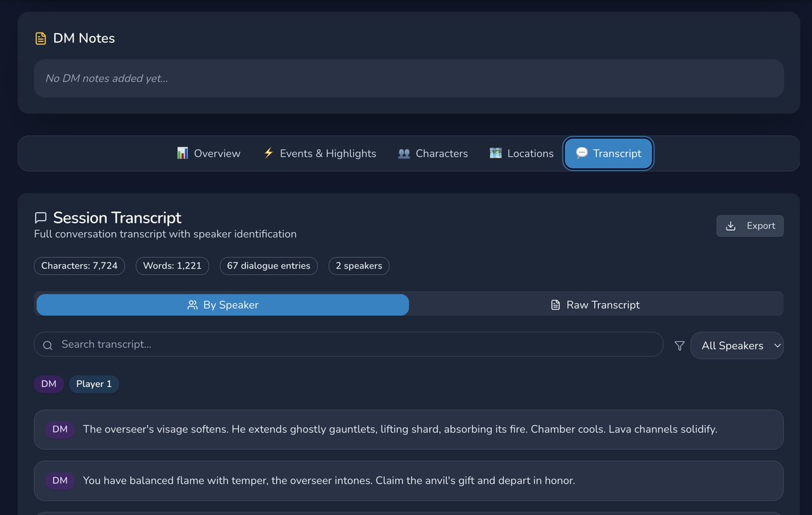This screenshot has height=515, width=812.
Task: Click the Overview bar chart icon
Action: (181, 153)
